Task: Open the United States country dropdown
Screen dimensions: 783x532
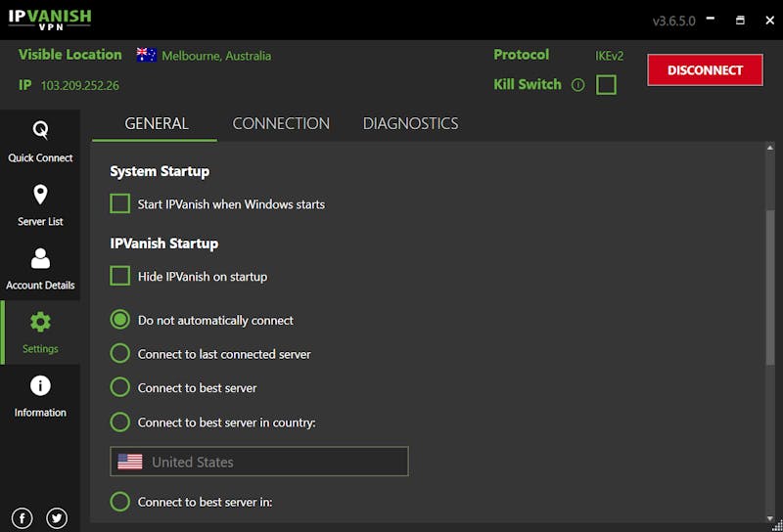Action: point(259,462)
